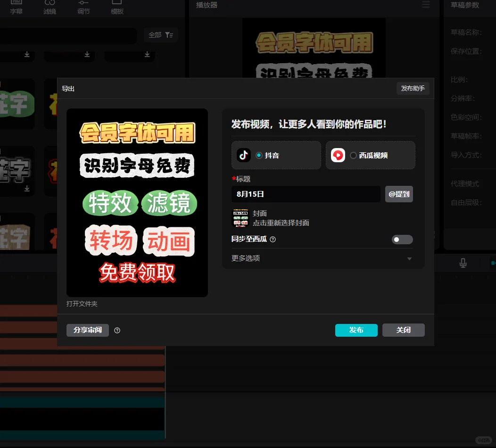Click the microphone voiceover recording icon
496x448 pixels.
463,264
